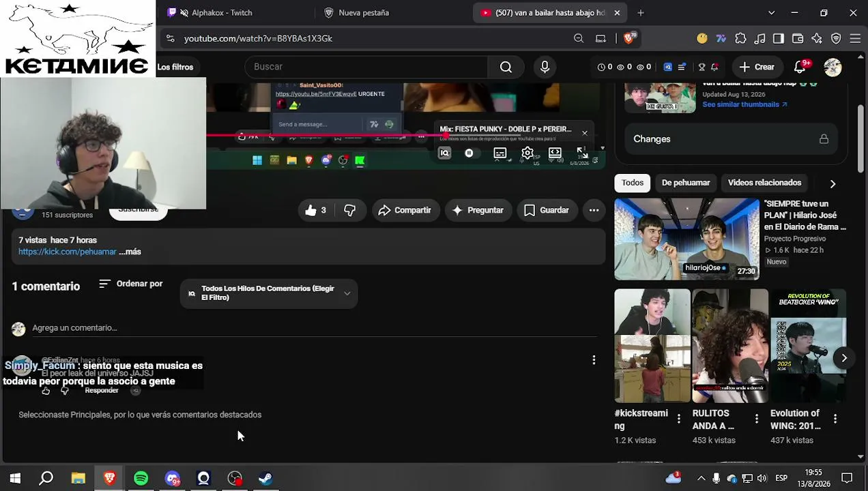Click the YouTube search magnifier button
868x491 pixels.
click(x=506, y=67)
